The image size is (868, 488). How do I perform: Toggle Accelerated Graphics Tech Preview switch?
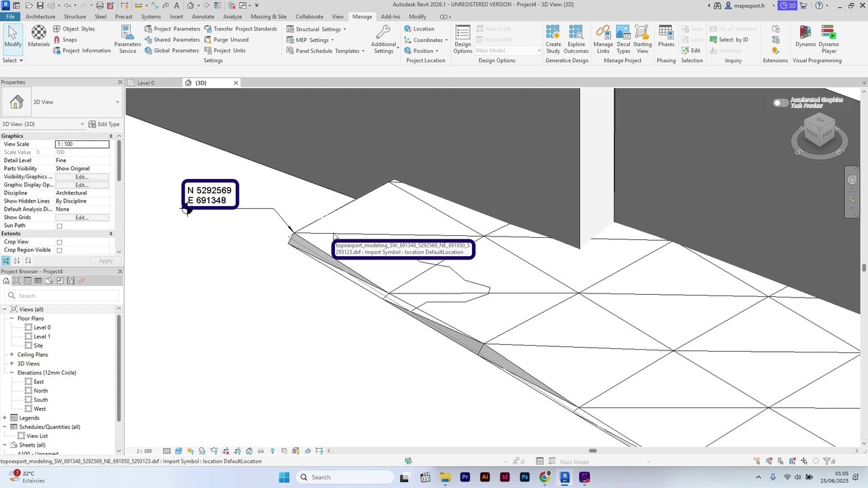pyautogui.click(x=781, y=103)
